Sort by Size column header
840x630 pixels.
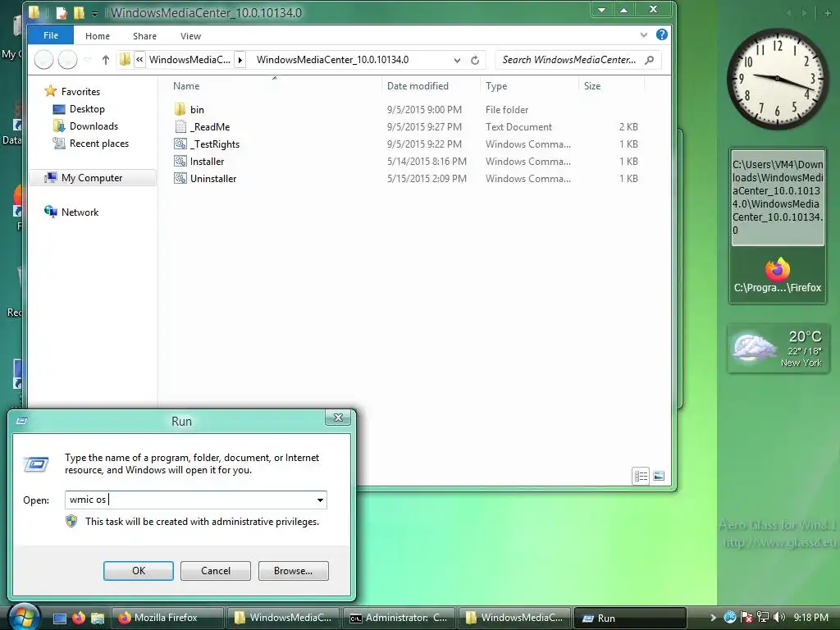click(x=592, y=85)
